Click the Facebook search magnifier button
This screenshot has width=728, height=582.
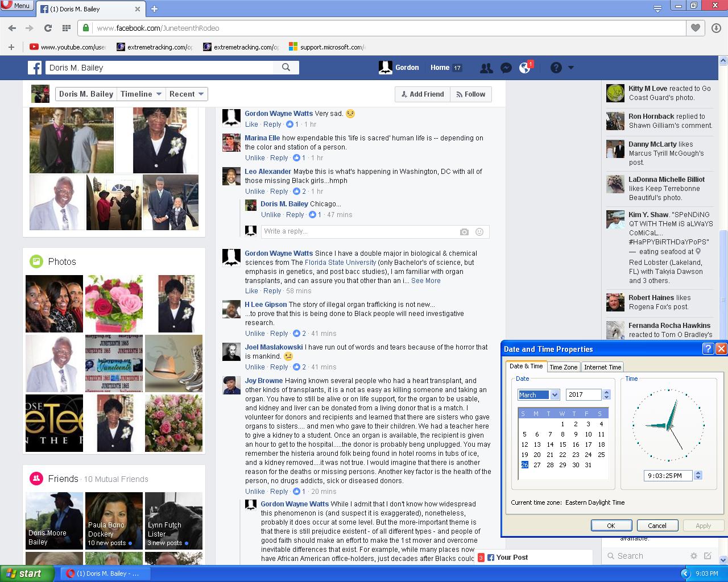(x=286, y=67)
